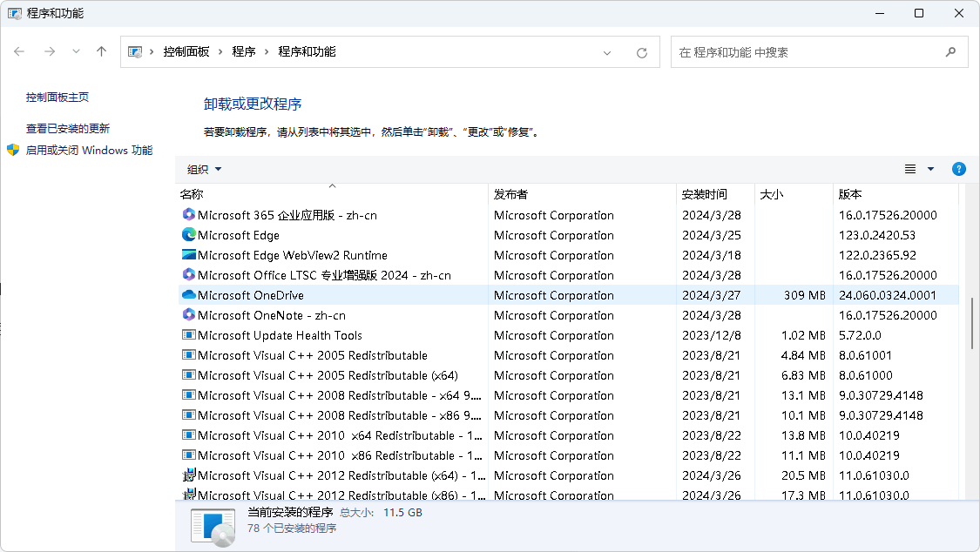Click the Visual C++ 2010 x86 Redistributable icon
Viewport: 980px width, 552px height.
(x=188, y=454)
